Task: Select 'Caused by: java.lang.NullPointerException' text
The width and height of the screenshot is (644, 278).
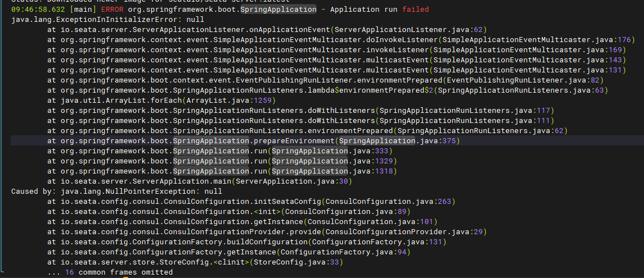Action: (102, 192)
